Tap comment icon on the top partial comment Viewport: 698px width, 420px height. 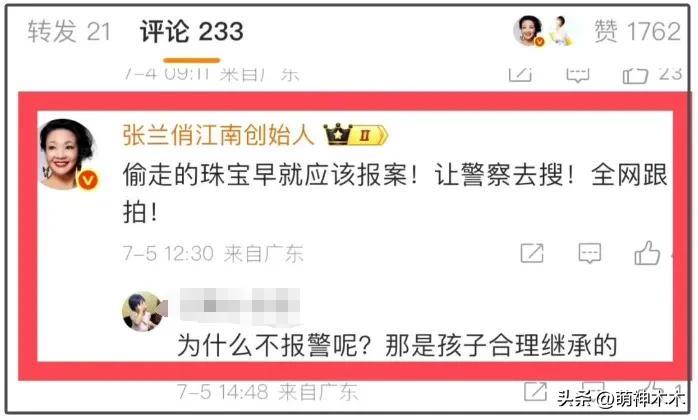578,75
